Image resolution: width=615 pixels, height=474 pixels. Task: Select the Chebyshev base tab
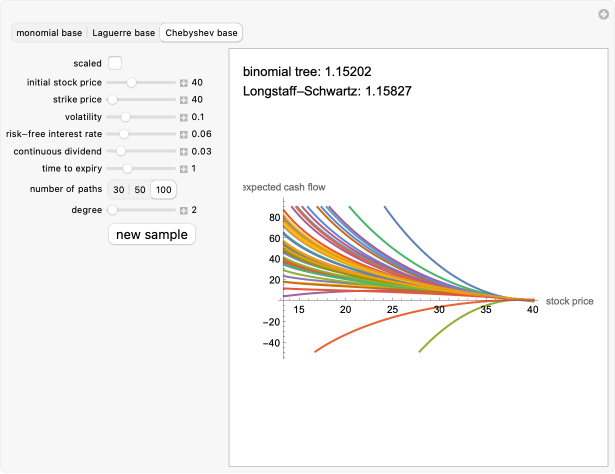[201, 33]
